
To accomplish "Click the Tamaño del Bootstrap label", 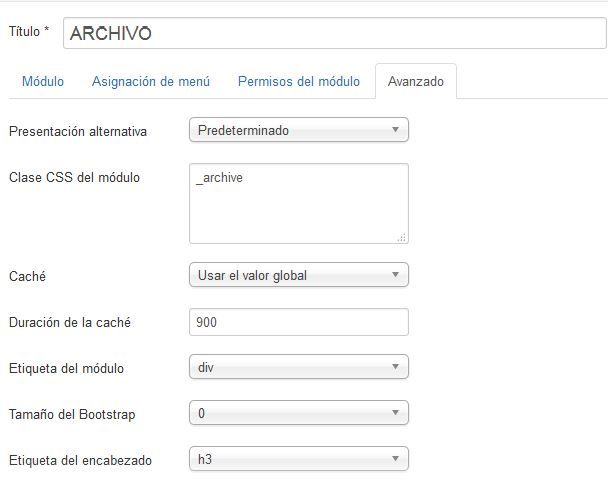I will pyautogui.click(x=72, y=414).
